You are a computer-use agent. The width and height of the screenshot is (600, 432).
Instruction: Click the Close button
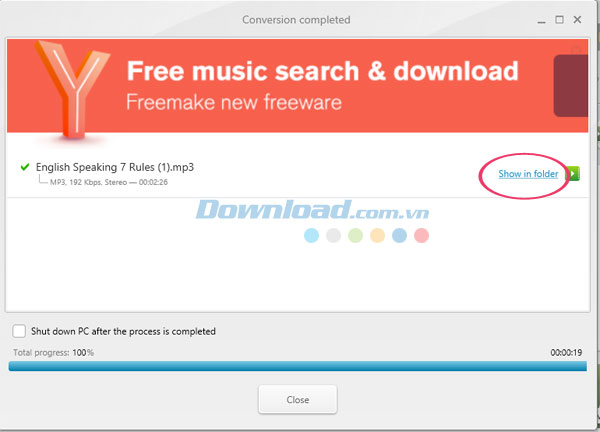[298, 399]
